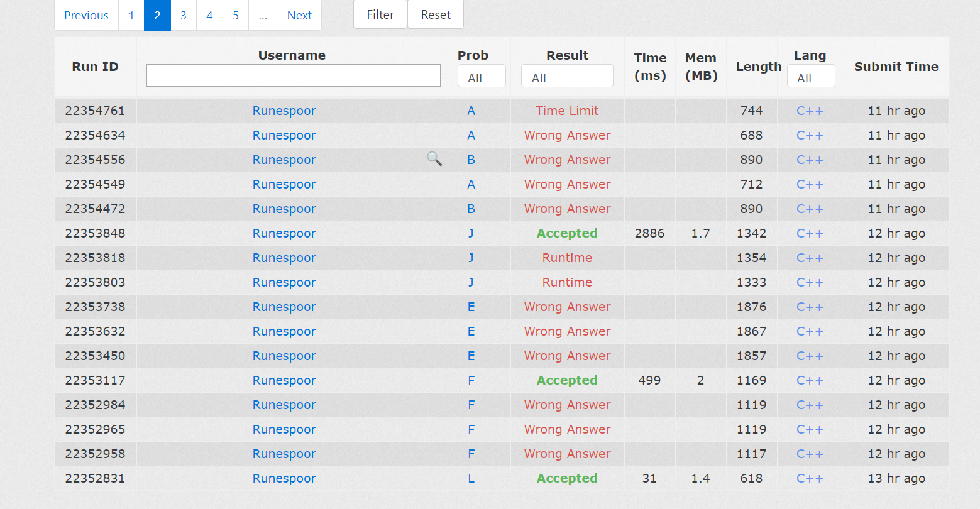Open the Result filter dropdown

(x=566, y=77)
